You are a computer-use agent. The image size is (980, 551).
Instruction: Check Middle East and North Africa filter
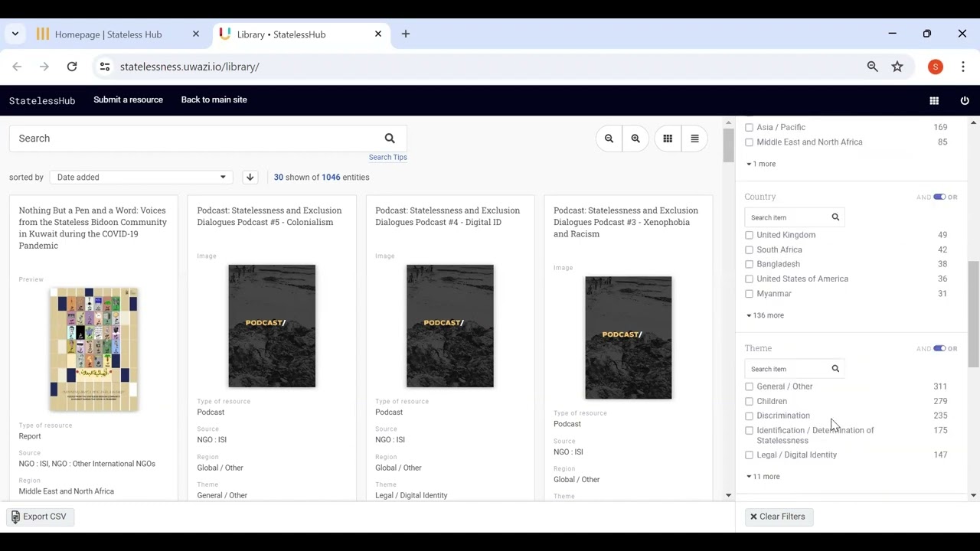point(749,142)
